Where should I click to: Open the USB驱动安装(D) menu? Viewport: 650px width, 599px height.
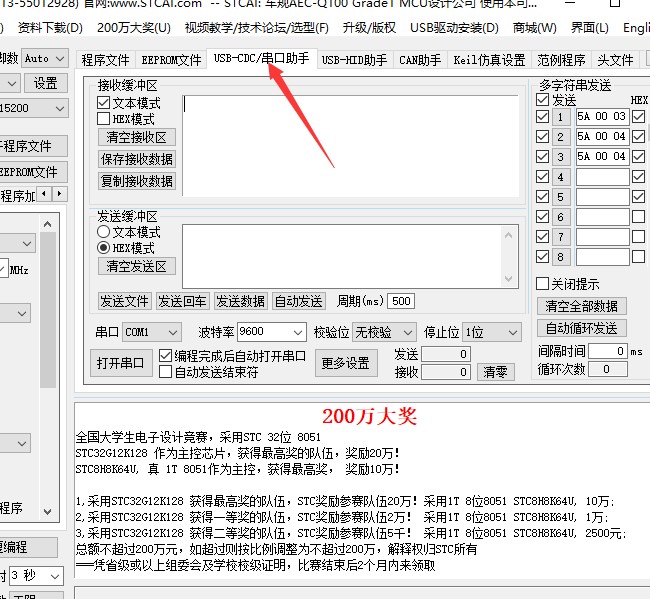454,28
